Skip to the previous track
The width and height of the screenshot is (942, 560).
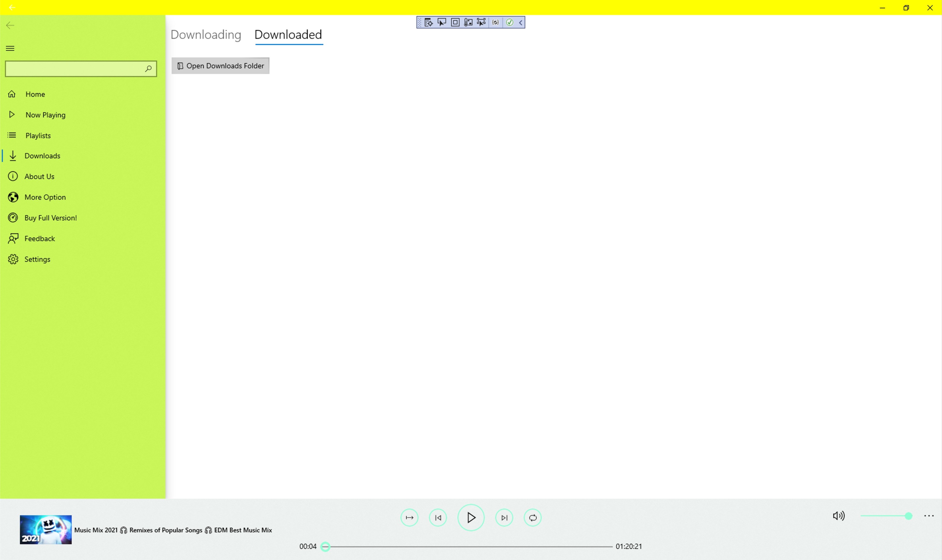tap(437, 517)
